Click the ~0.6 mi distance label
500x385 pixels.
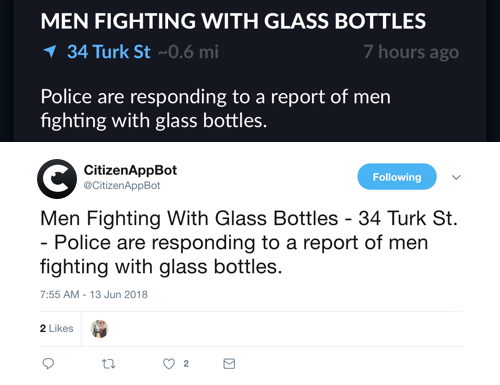tap(188, 52)
